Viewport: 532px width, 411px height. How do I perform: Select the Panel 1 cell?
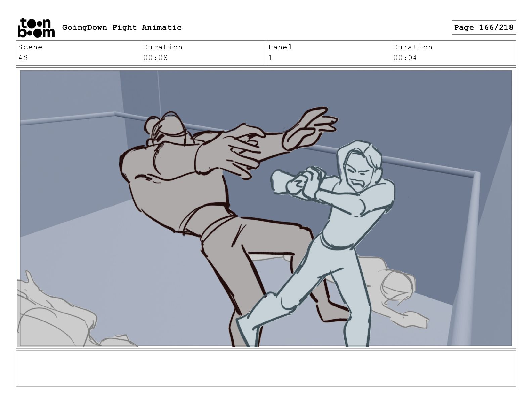[x=328, y=53]
